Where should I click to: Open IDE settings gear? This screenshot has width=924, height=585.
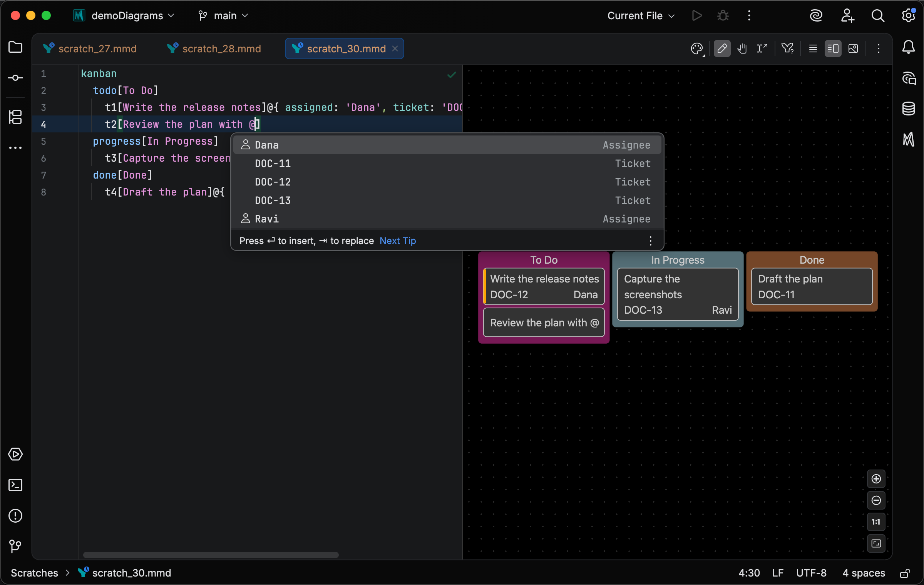pos(909,16)
